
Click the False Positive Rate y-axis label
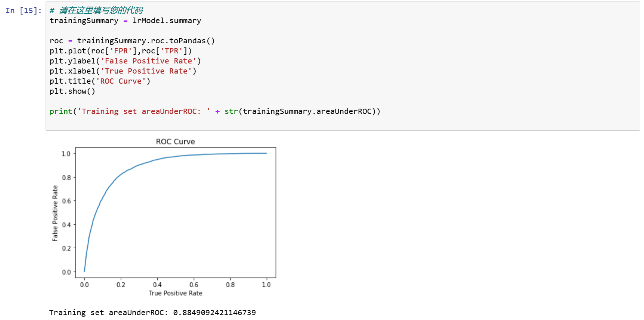[x=55, y=213]
